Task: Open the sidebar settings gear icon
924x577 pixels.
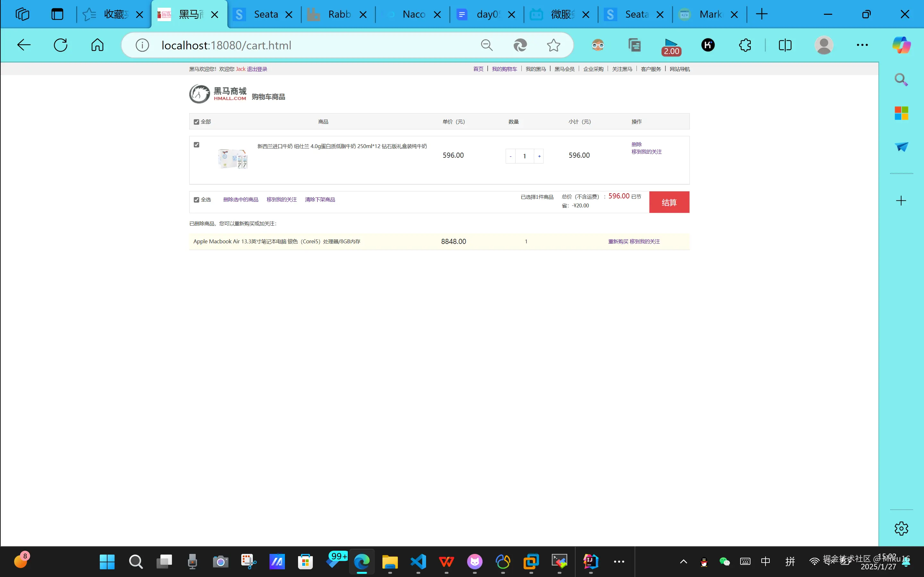Action: point(901,529)
